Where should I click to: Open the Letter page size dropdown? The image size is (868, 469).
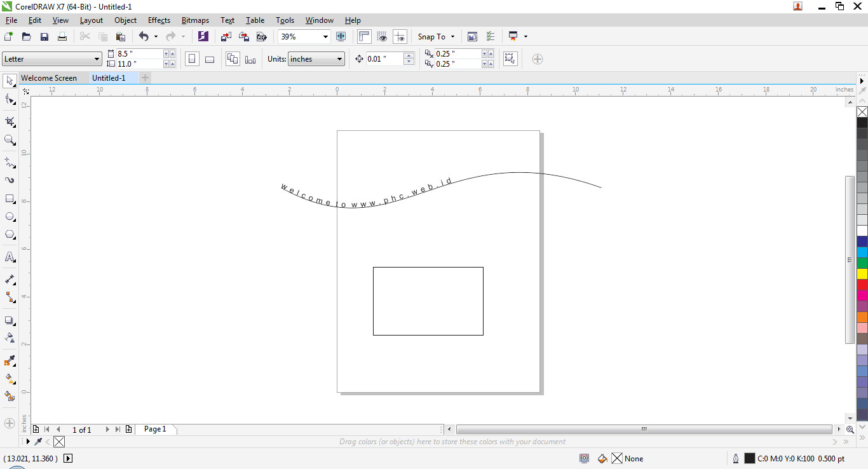52,59
